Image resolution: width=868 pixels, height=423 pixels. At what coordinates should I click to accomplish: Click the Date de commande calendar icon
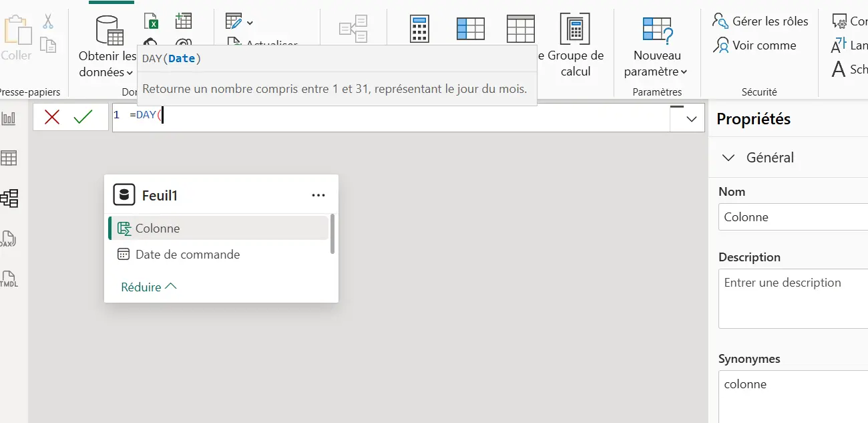coord(124,254)
